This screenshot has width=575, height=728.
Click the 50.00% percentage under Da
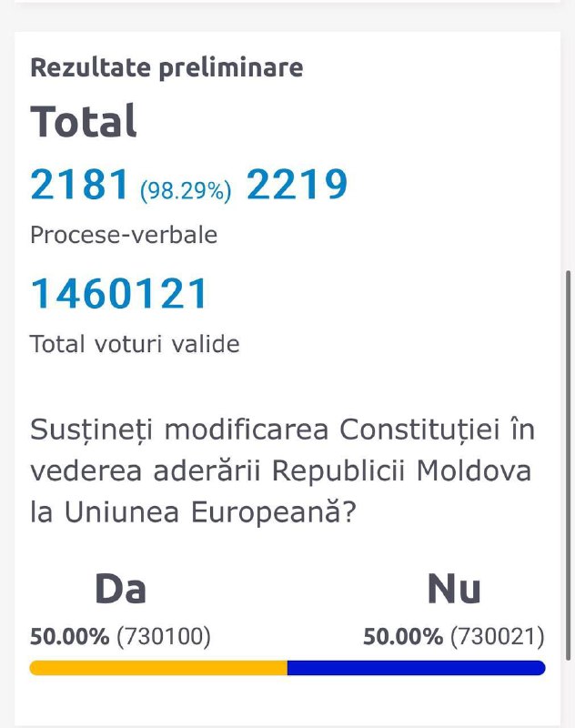tap(70, 637)
